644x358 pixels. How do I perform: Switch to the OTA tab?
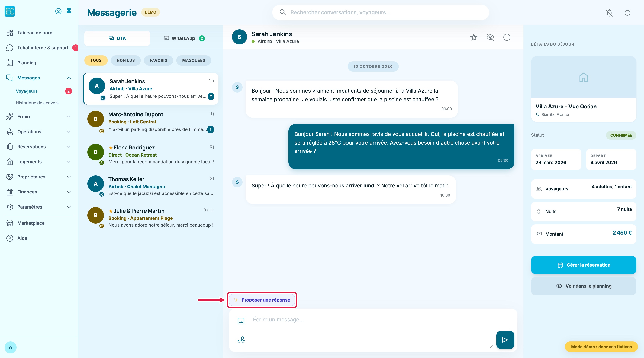[x=117, y=38]
